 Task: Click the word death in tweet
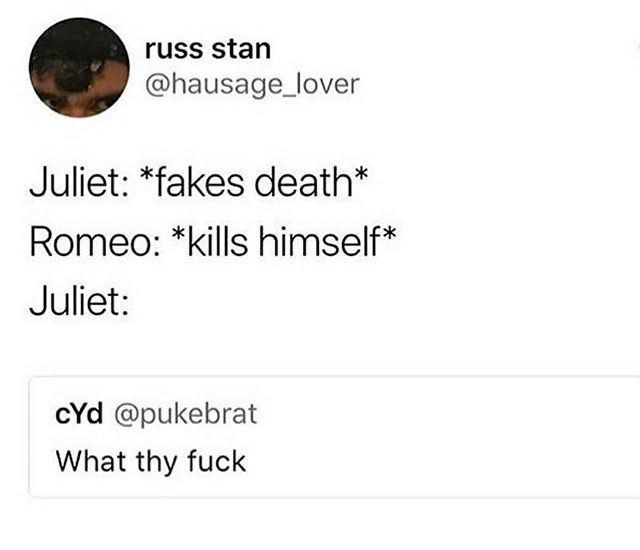(304, 182)
